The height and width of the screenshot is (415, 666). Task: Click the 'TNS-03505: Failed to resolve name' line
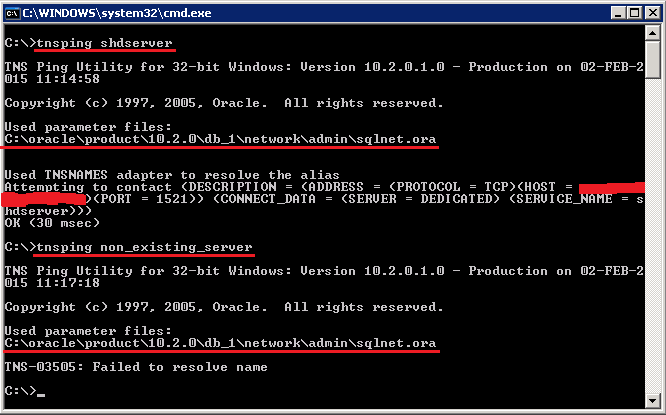(136, 367)
